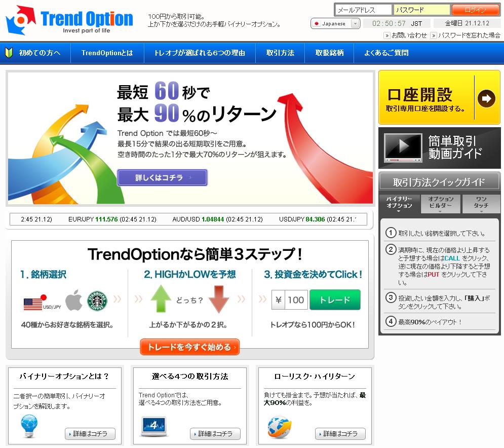Click the Japan flag icon in language selector

317,23
